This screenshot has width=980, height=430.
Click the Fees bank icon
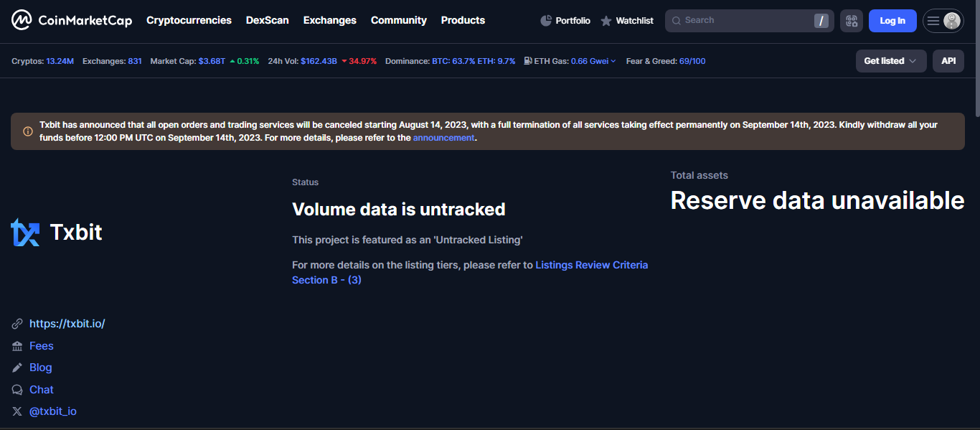[x=17, y=346]
